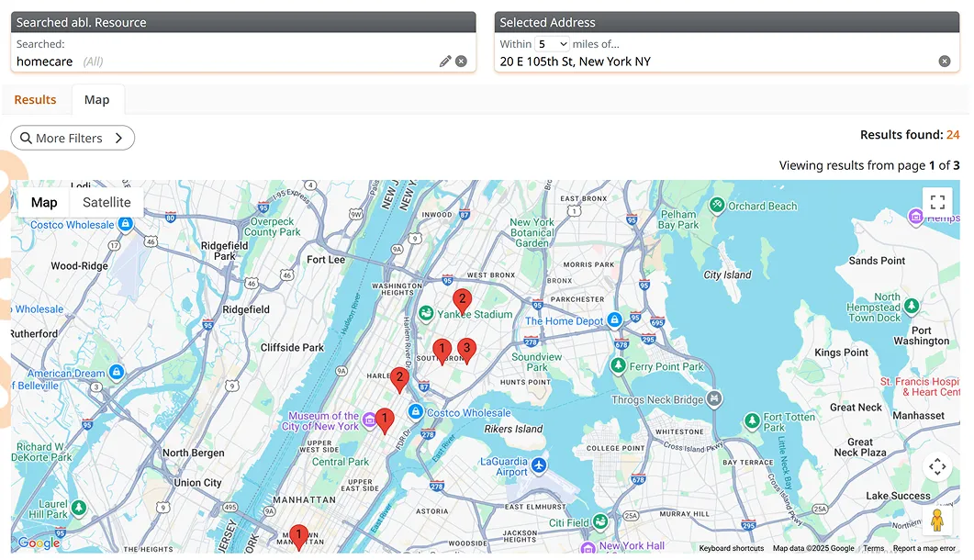Clear the homecare search with the x icon

point(461,61)
